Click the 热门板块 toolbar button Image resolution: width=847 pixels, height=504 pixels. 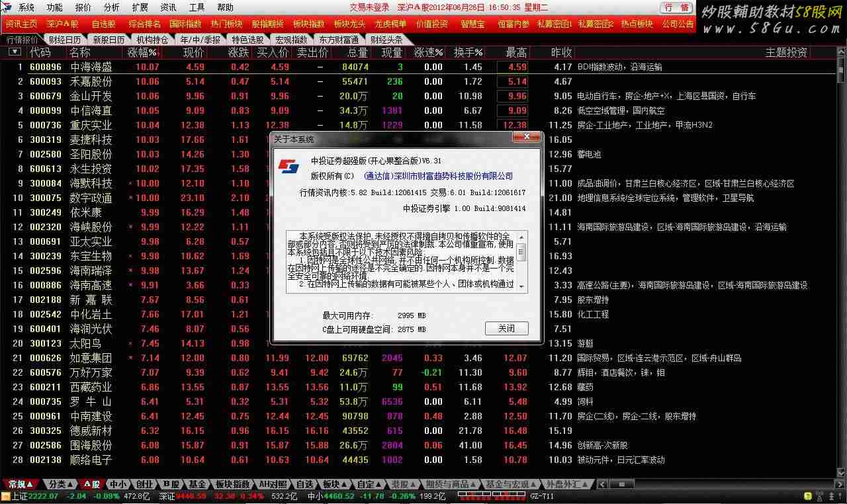(227, 24)
